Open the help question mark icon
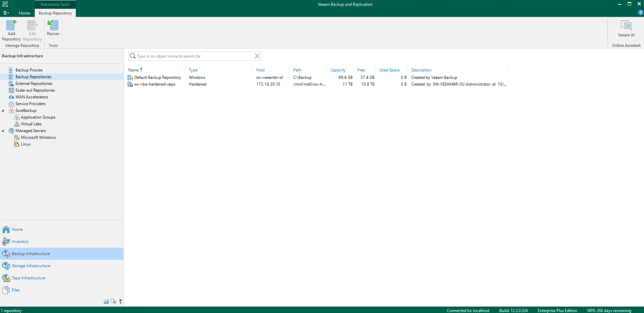 [640, 12]
